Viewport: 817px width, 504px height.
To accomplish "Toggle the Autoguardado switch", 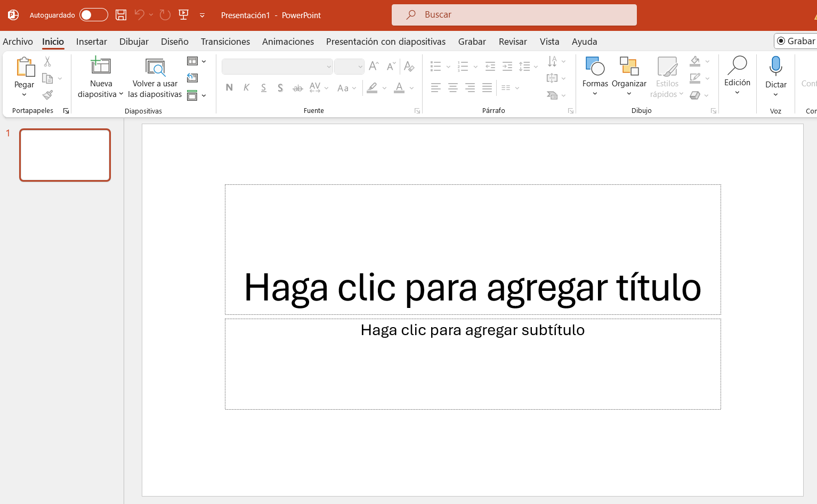I will coord(94,15).
